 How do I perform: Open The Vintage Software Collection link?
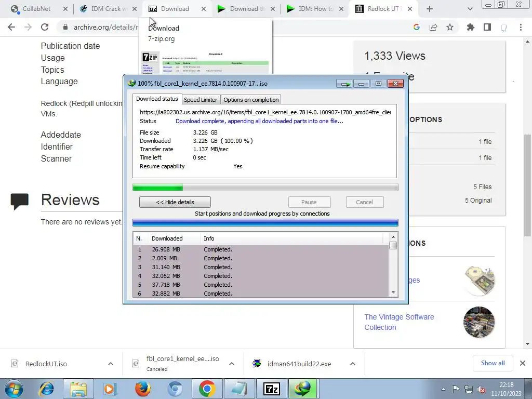(x=399, y=322)
